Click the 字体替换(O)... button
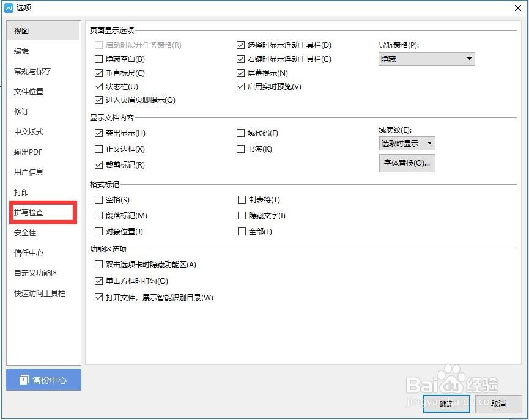Image resolution: width=529 pixels, height=420 pixels. point(407,163)
